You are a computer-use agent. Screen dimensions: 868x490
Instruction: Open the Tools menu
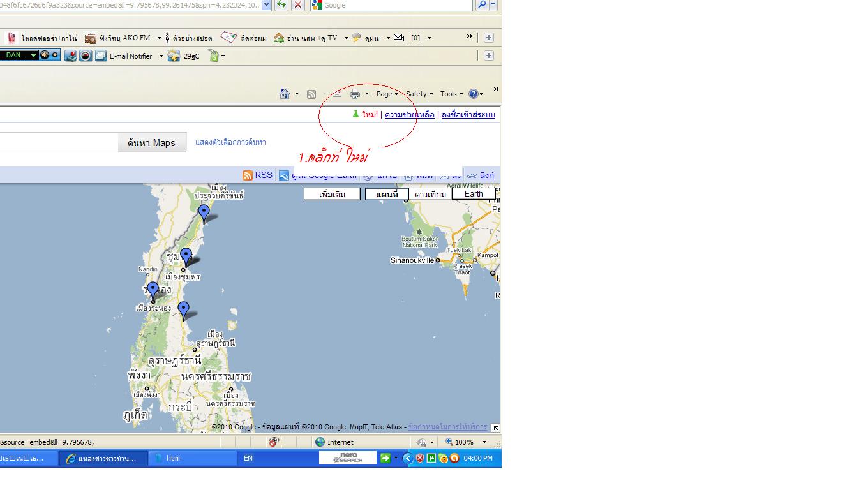[451, 94]
